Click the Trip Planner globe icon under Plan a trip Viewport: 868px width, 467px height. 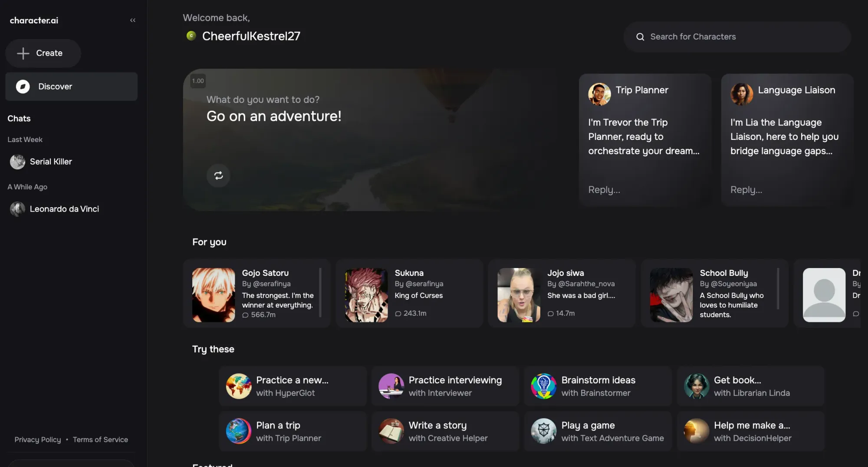point(238,431)
